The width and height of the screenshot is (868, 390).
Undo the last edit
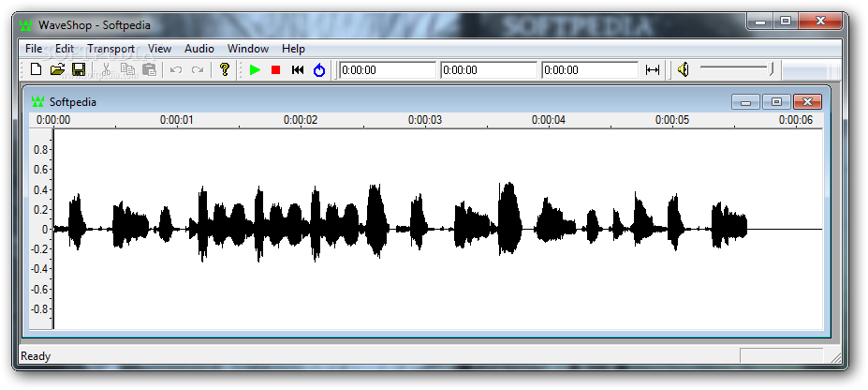pyautogui.click(x=176, y=69)
